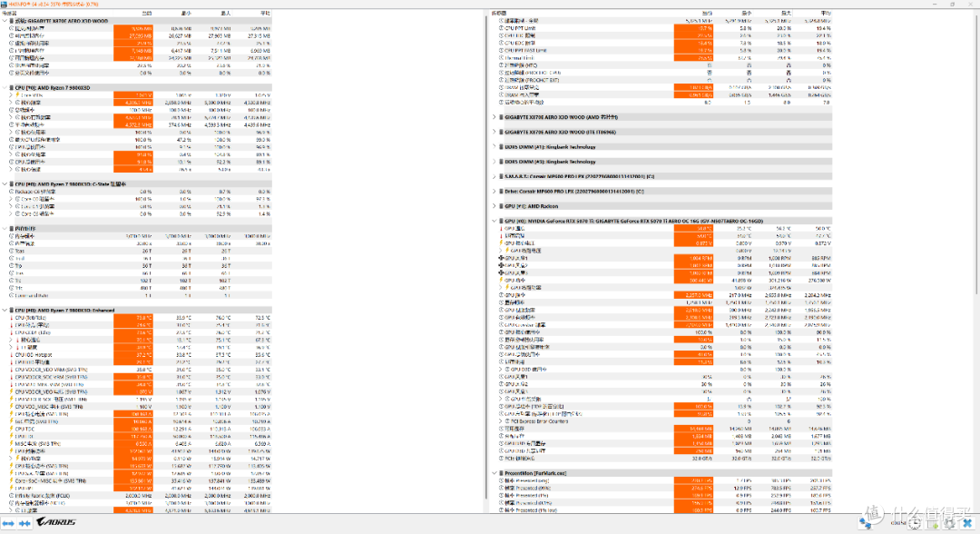This screenshot has width=980, height=534.
Task: Click the lightning icon of CPU TDC row
Action: [11, 429]
